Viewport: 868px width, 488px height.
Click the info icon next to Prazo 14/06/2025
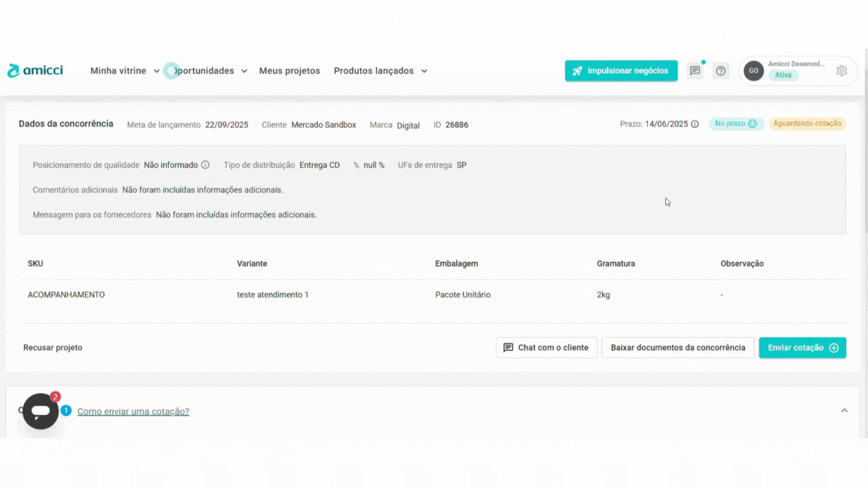[x=693, y=124]
